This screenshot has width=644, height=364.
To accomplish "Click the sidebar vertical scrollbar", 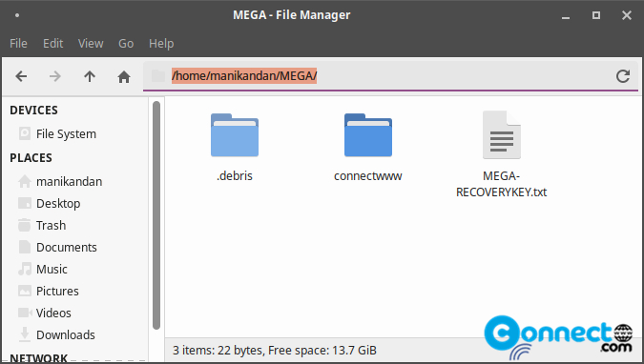I will [x=156, y=215].
